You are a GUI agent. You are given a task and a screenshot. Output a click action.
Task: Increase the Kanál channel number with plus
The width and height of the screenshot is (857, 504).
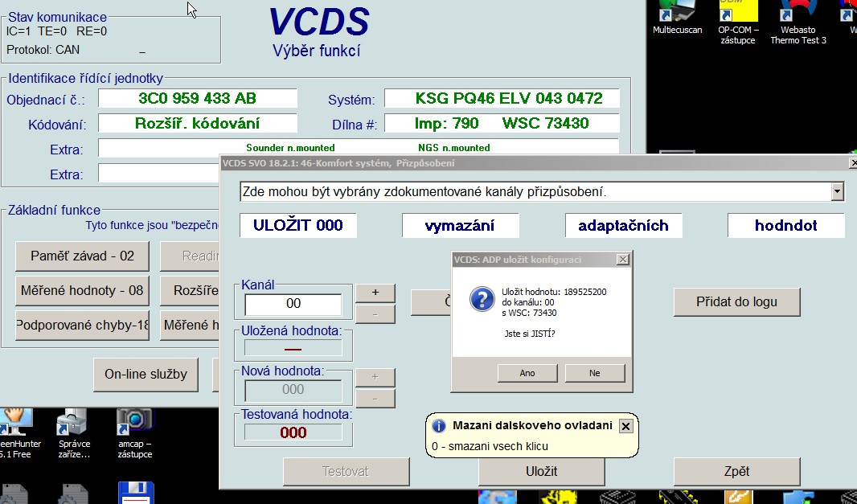(375, 293)
